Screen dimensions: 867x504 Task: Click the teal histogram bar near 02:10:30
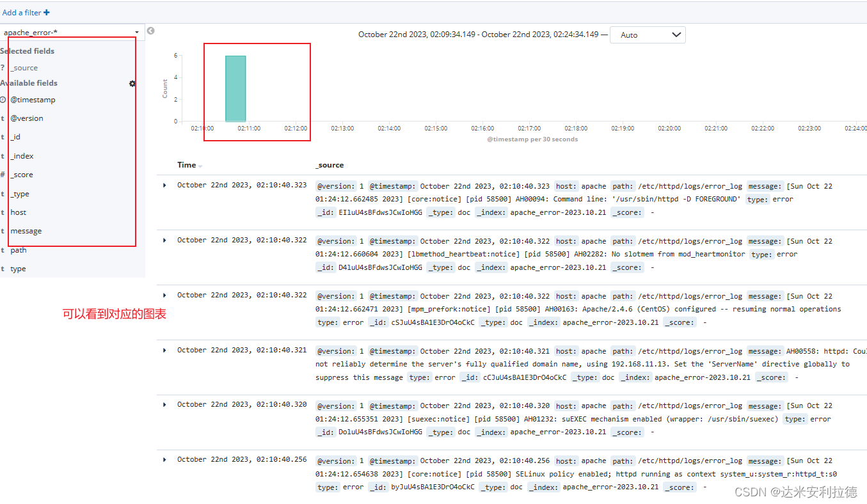coord(235,88)
